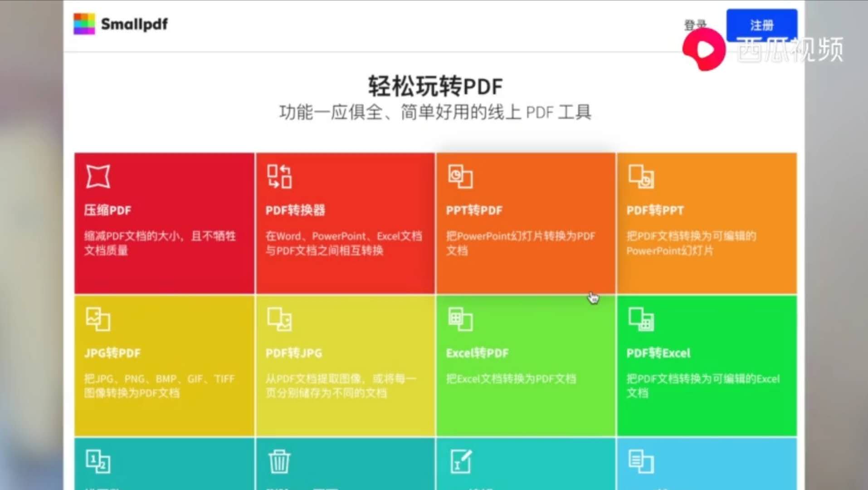Screen dimensions: 868x490
Task: Select the PPT转PDF title
Action: click(474, 210)
